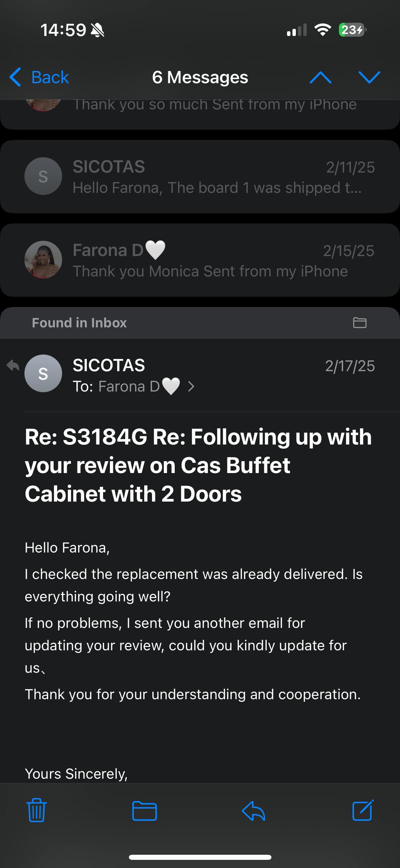The height and width of the screenshot is (868, 400).
Task: Go to previous message with up arrow
Action: click(x=320, y=77)
